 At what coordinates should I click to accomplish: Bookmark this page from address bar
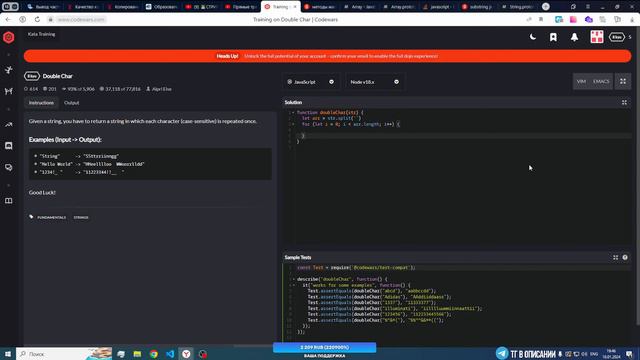pos(541,19)
